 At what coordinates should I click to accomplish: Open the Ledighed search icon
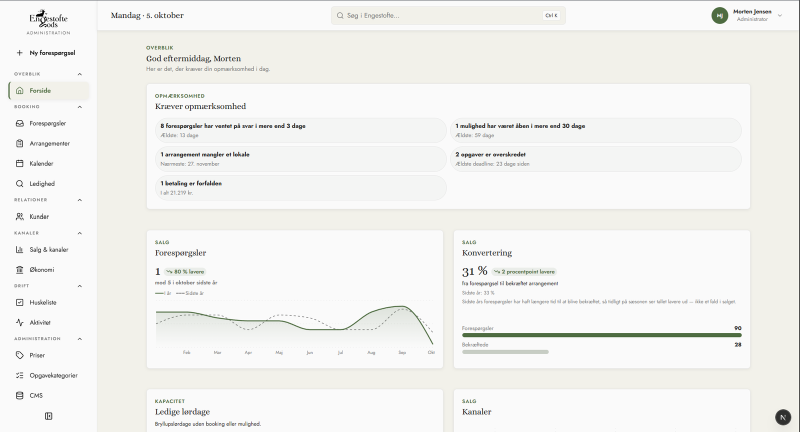coord(19,184)
